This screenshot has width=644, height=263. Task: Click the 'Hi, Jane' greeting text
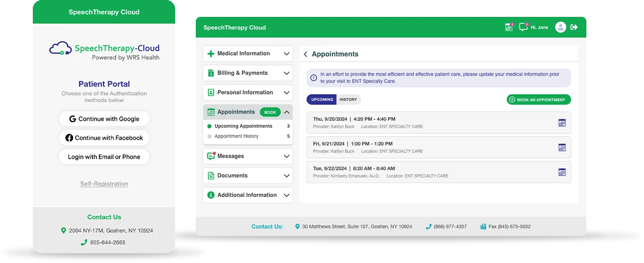pyautogui.click(x=540, y=28)
